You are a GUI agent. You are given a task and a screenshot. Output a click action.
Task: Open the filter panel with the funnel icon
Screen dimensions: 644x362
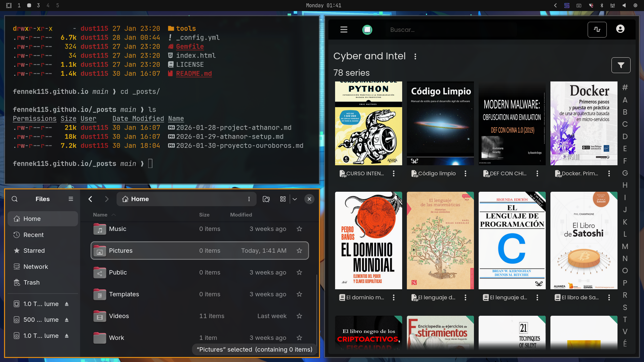tap(621, 65)
